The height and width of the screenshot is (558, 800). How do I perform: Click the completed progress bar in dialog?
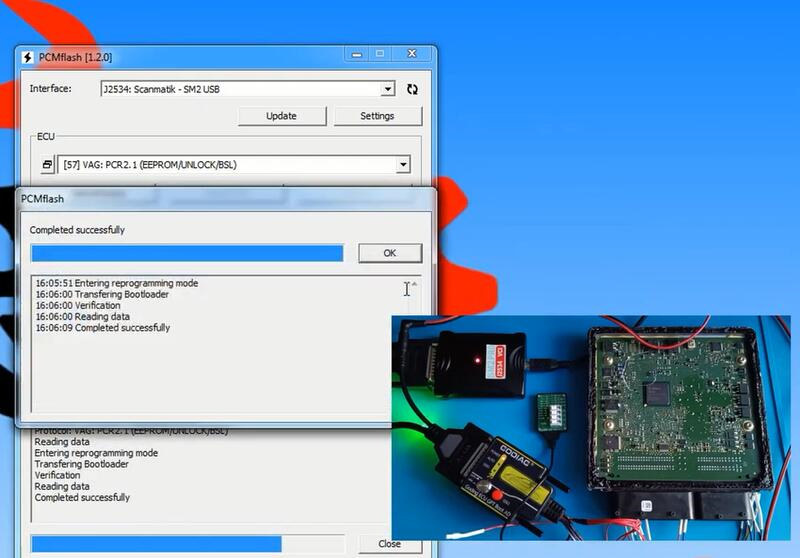(x=187, y=253)
